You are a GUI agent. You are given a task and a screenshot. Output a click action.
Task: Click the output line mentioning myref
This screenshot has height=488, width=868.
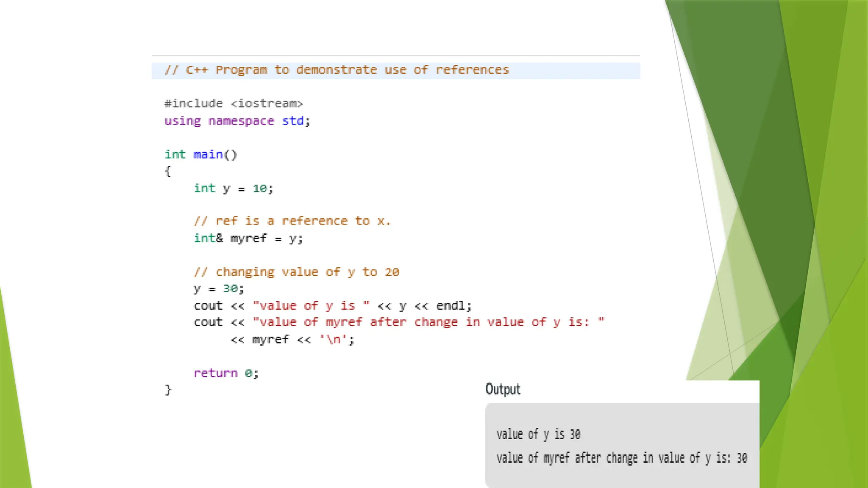point(622,458)
